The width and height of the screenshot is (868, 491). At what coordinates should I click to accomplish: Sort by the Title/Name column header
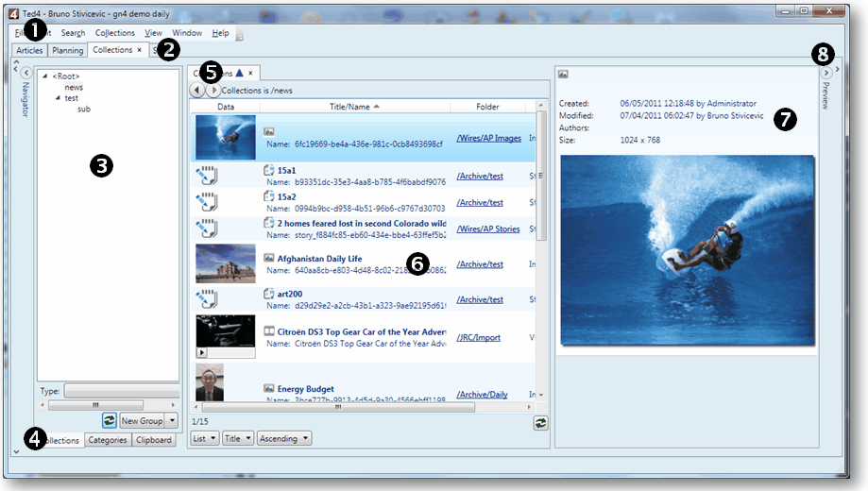355,107
